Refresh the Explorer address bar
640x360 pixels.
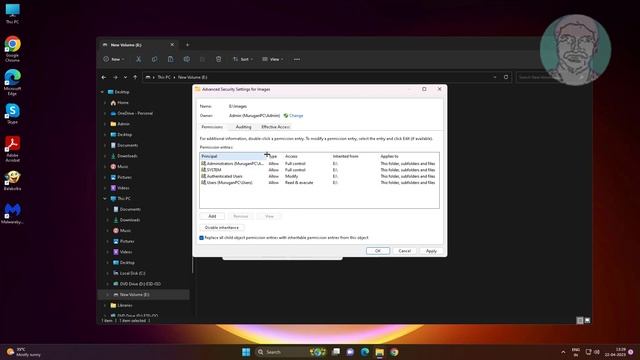pos(506,77)
